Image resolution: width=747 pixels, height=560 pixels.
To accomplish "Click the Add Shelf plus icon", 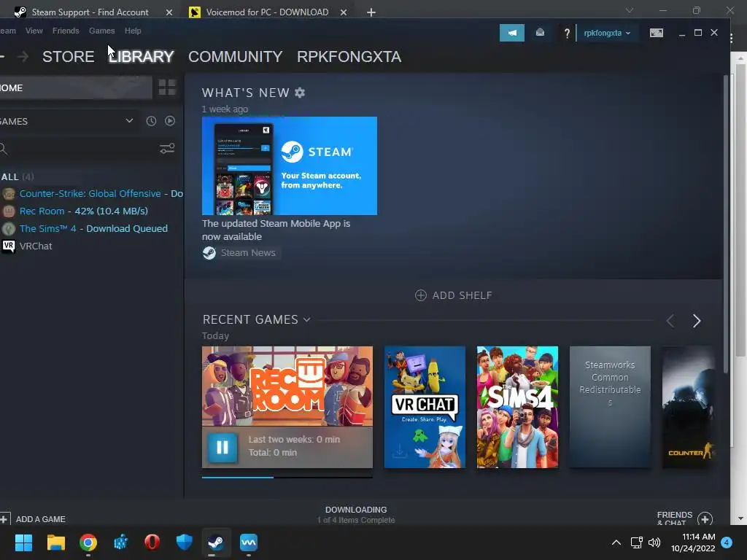I will click(421, 295).
